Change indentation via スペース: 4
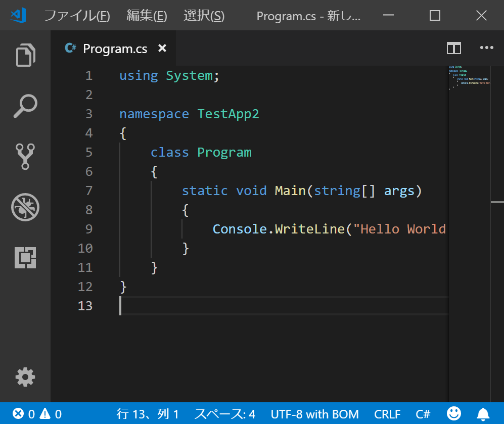 pos(225,414)
